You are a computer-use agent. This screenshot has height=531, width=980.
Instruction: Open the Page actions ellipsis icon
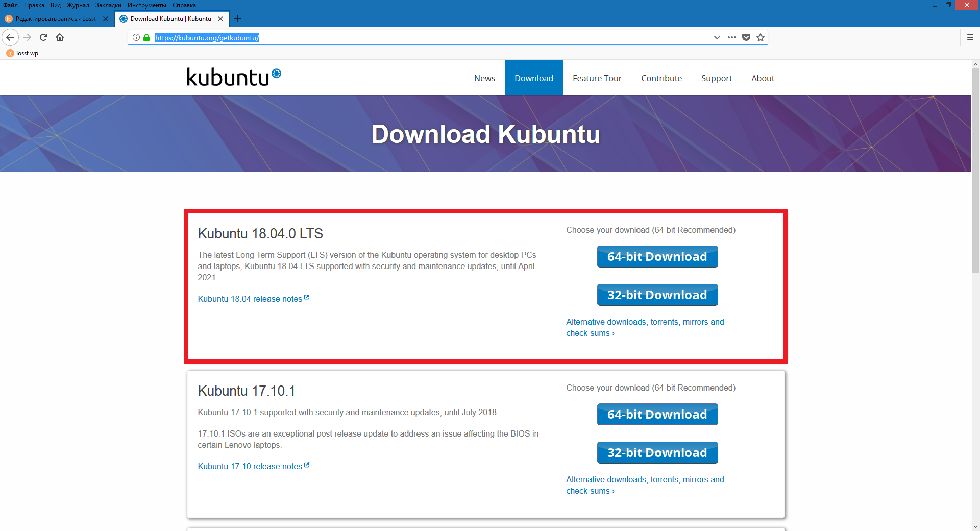tap(732, 37)
